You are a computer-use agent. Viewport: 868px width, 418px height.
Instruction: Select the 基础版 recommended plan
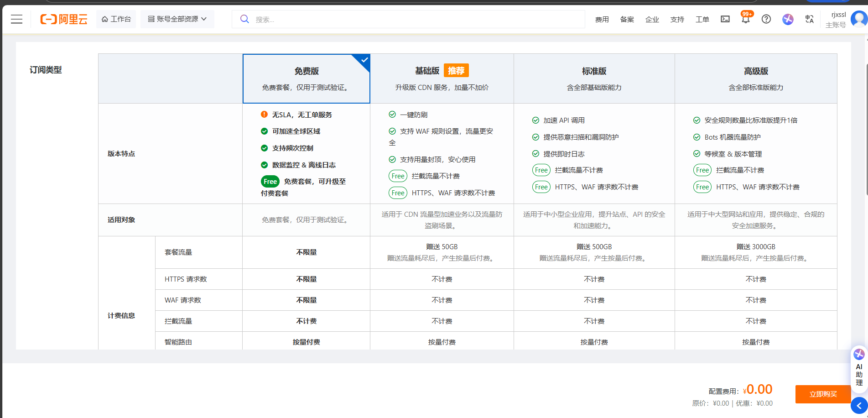442,78
